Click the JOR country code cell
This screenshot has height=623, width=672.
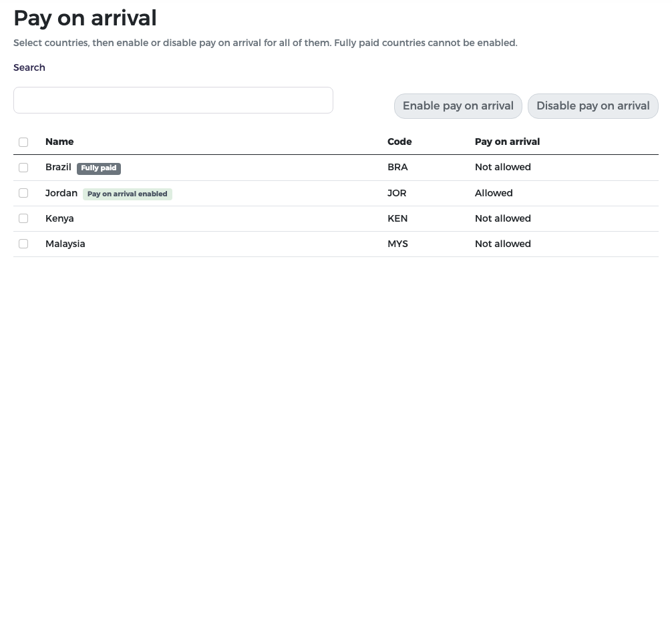(x=397, y=193)
